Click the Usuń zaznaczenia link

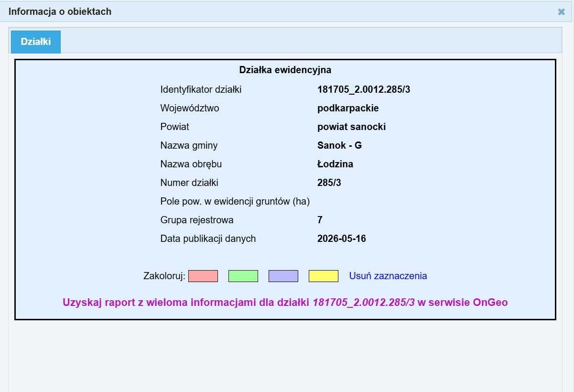(388, 276)
